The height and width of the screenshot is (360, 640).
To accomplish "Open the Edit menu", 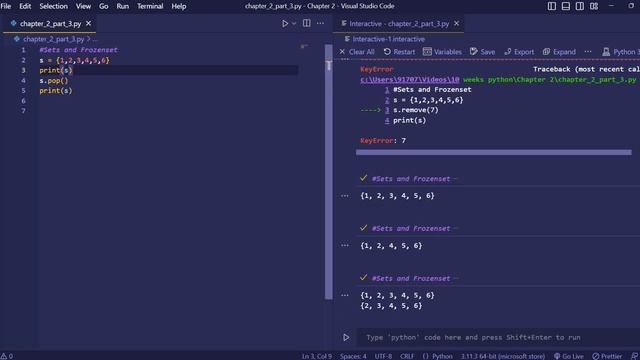I will coord(25,6).
